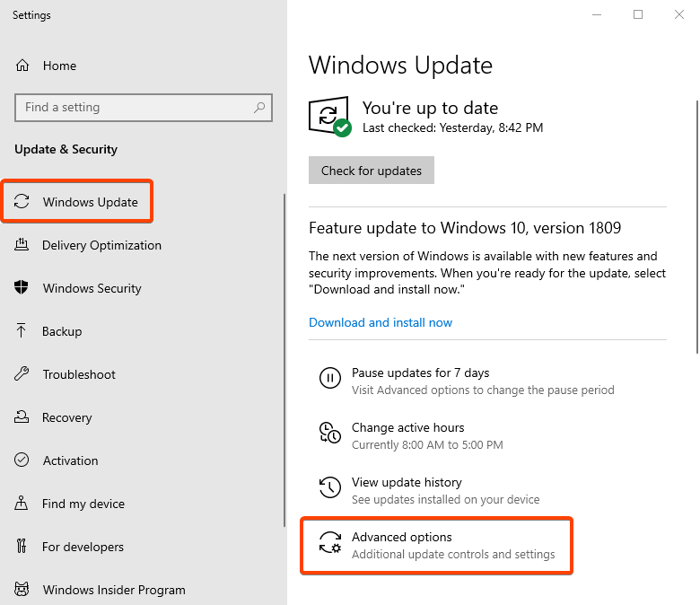Click the Backup upload arrow icon
This screenshot has height=605, width=700.
[22, 331]
